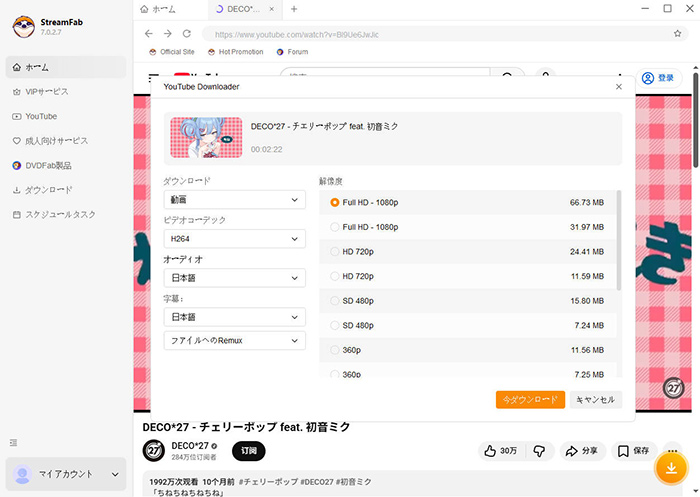Reload the current page
The width and height of the screenshot is (700, 497).
tap(187, 33)
